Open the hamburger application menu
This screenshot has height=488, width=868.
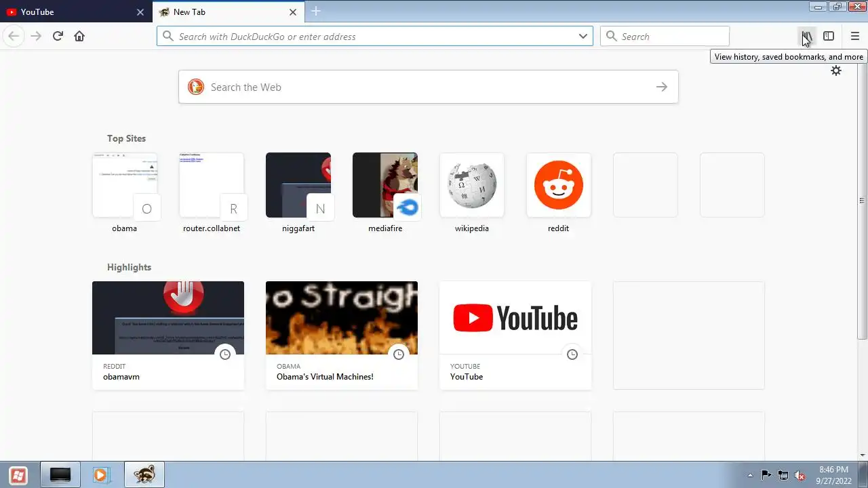point(855,36)
